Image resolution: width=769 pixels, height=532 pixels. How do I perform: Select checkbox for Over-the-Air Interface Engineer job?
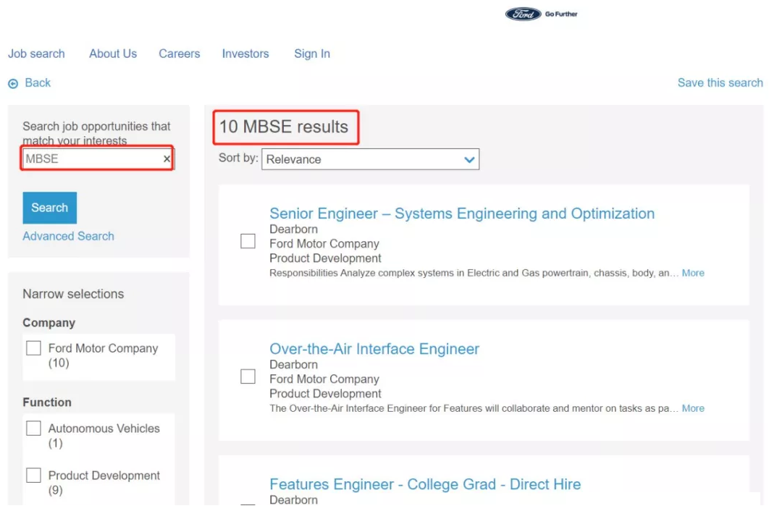[248, 376]
